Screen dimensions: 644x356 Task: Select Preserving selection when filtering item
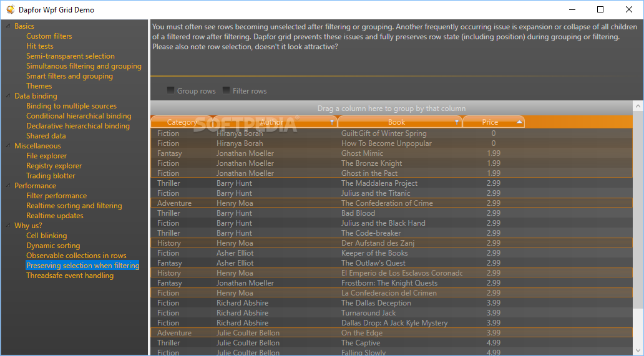82,266
